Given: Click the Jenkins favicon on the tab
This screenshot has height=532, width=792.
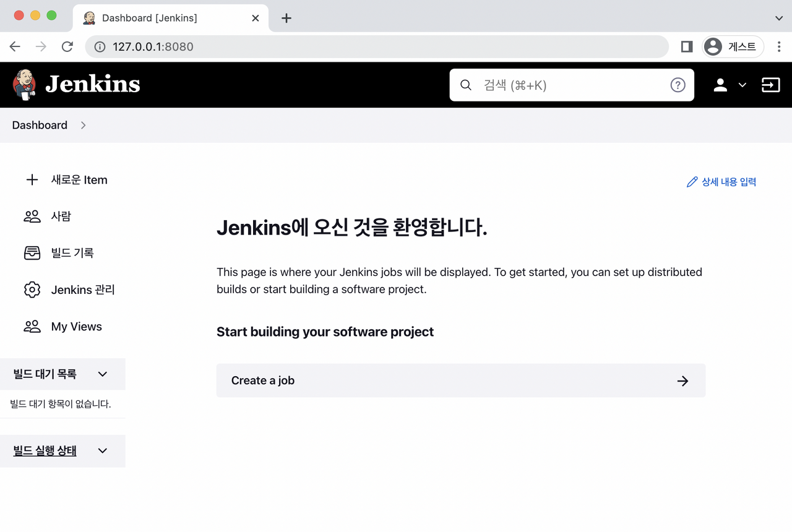Looking at the screenshot, I should click(89, 18).
